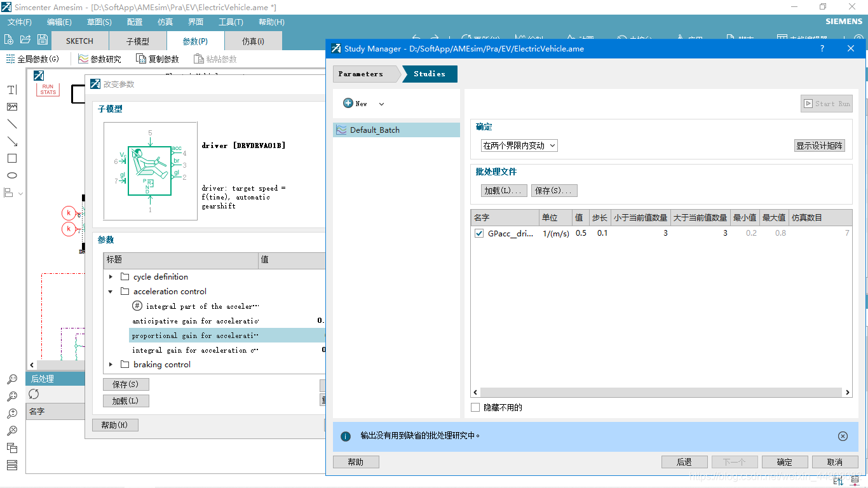Screen dimensions: 868x488
Task: Select anticipative gain for acceleration row
Action: click(x=227, y=321)
